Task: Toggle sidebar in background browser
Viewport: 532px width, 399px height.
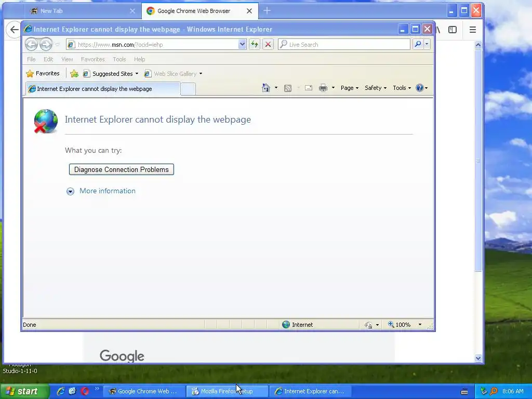Action: 453,30
